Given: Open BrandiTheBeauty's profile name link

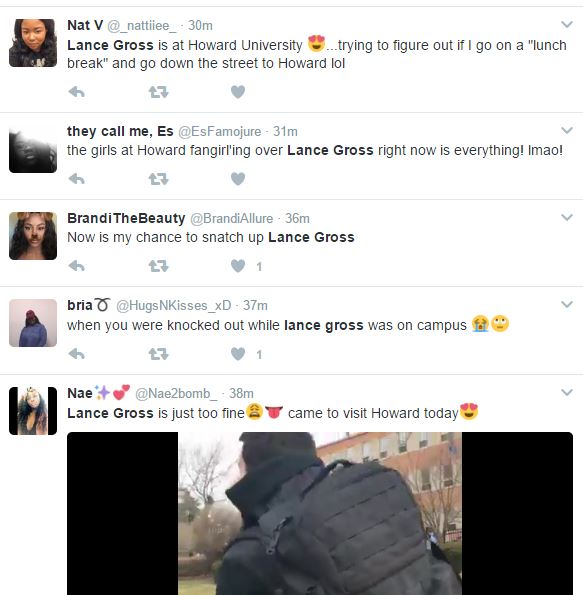Looking at the screenshot, I should (x=126, y=218).
